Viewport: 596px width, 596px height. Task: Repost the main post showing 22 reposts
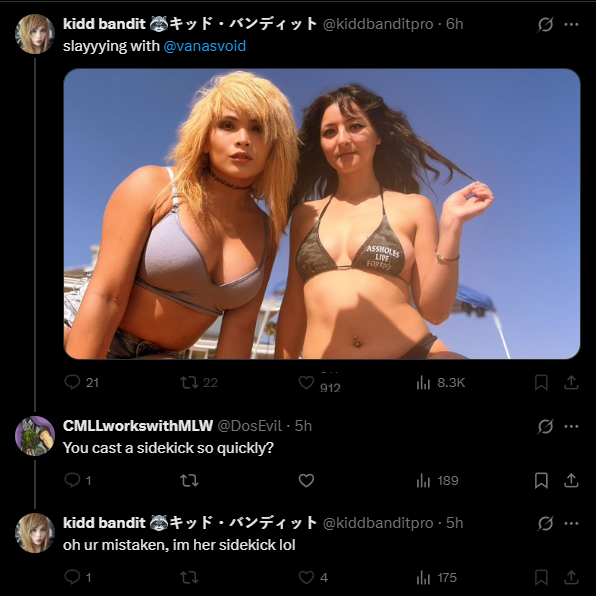tap(189, 382)
